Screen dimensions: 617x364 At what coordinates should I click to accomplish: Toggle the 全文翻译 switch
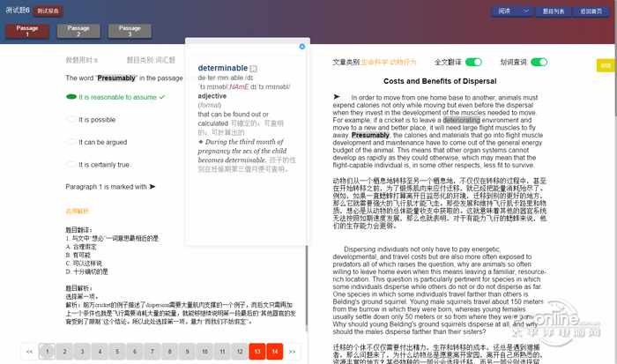click(473, 63)
